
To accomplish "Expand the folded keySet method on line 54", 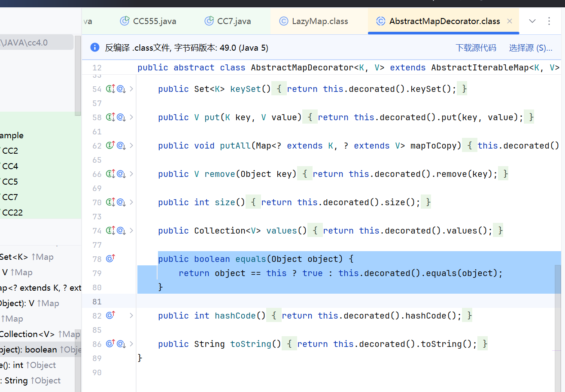I will click(131, 89).
